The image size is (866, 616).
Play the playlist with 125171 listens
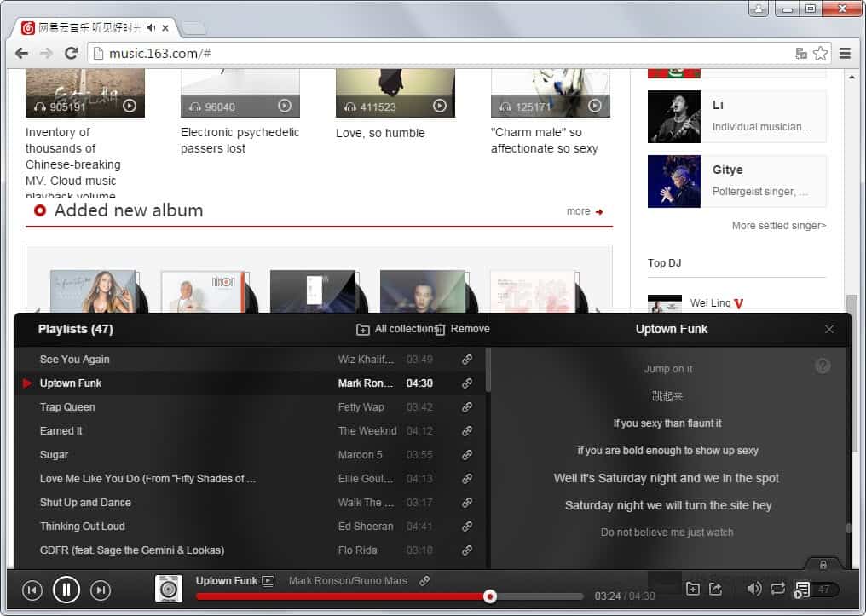point(595,106)
